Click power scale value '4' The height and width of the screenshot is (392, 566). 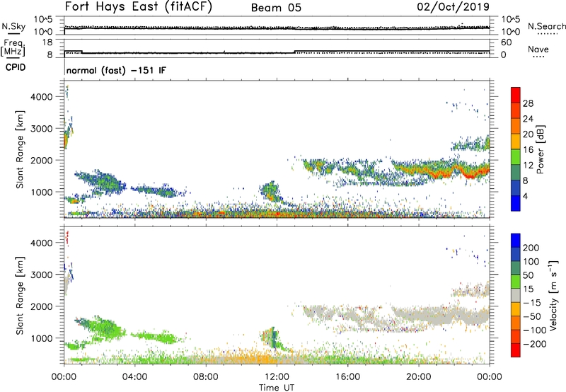click(525, 196)
